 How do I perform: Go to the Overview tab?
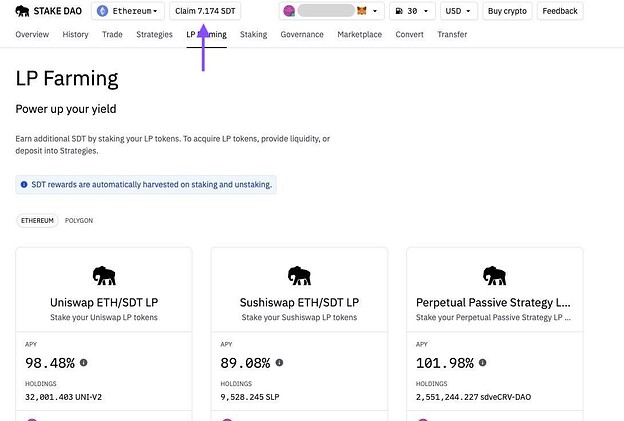(32, 35)
